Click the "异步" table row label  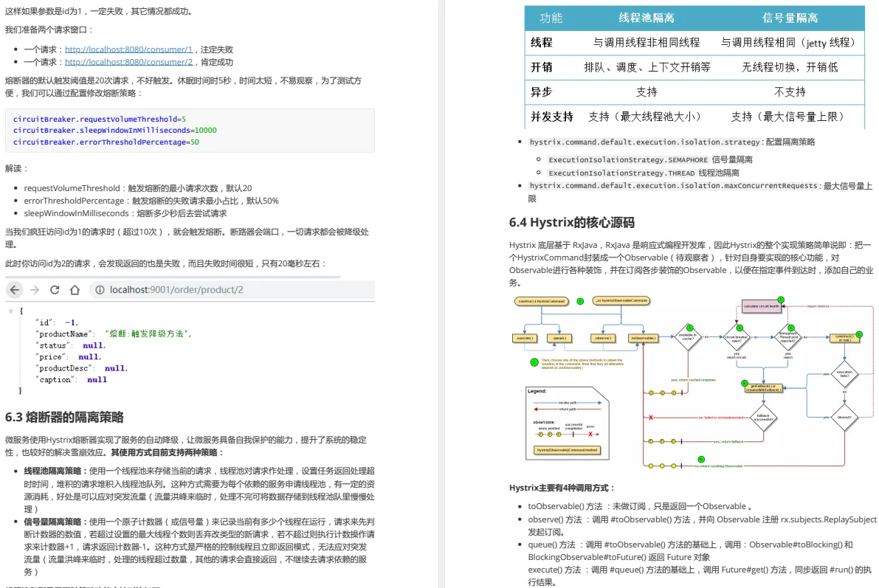click(541, 92)
